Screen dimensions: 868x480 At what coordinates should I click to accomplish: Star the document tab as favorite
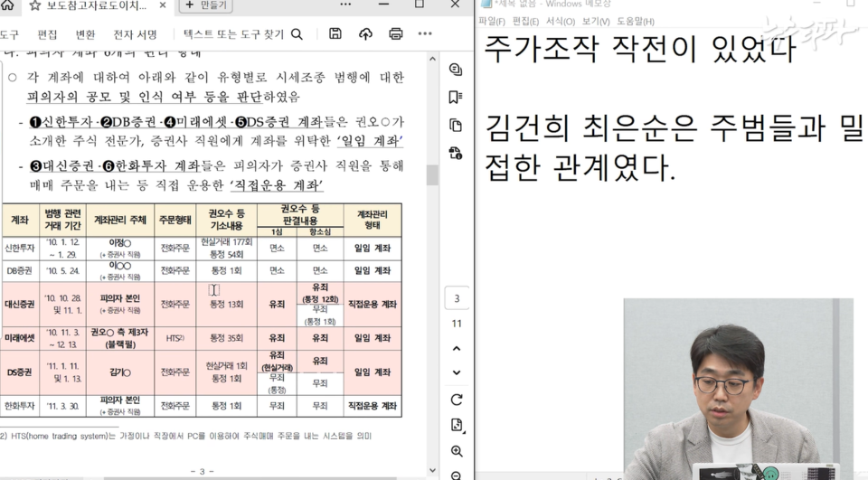coord(34,5)
